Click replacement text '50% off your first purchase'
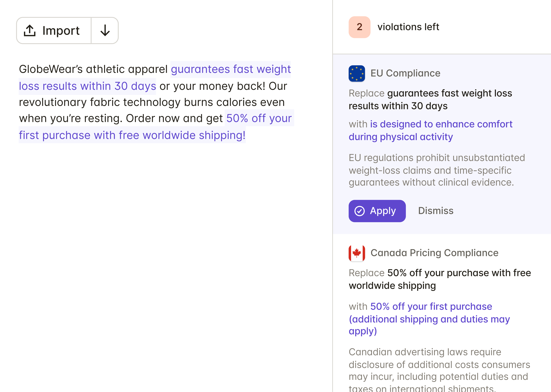The image size is (551, 392). [x=431, y=307]
